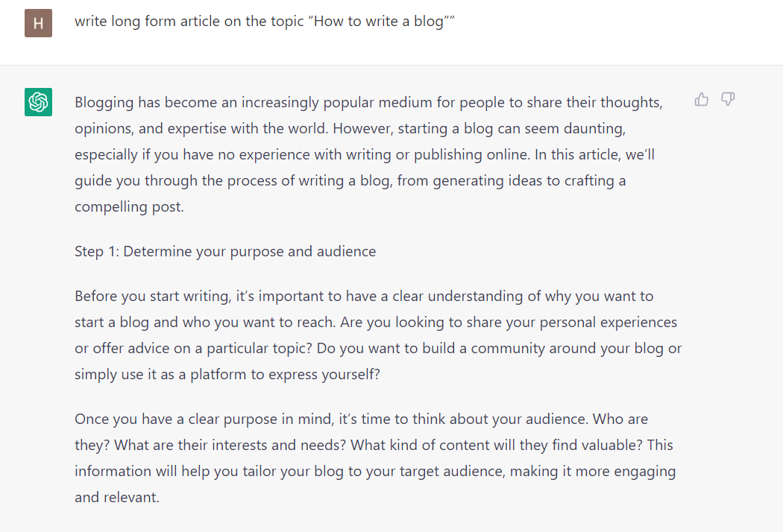Click the brown "H" user avatar
Image resolution: width=783 pixels, height=532 pixels.
[x=38, y=23]
